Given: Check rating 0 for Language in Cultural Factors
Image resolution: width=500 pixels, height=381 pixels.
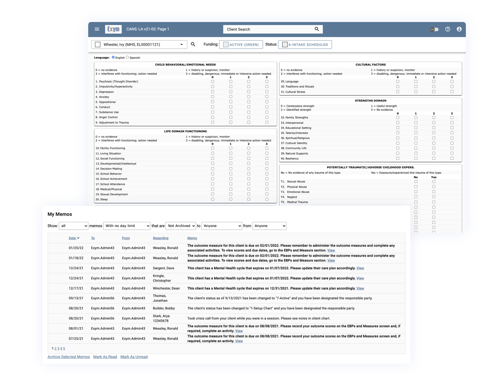Looking at the screenshot, I should (398, 81).
